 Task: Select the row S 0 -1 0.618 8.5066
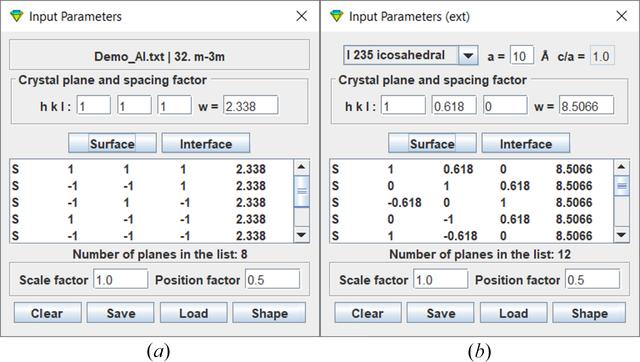471,219
